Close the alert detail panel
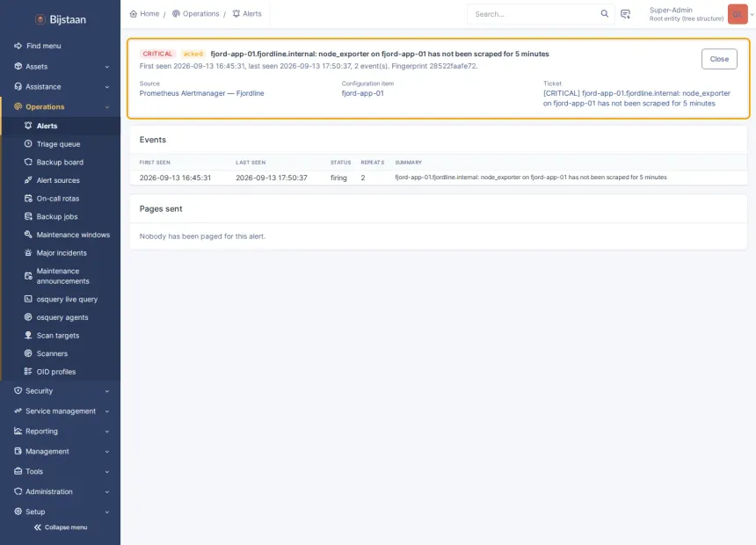Screen dimensions: 756x545 (719, 59)
